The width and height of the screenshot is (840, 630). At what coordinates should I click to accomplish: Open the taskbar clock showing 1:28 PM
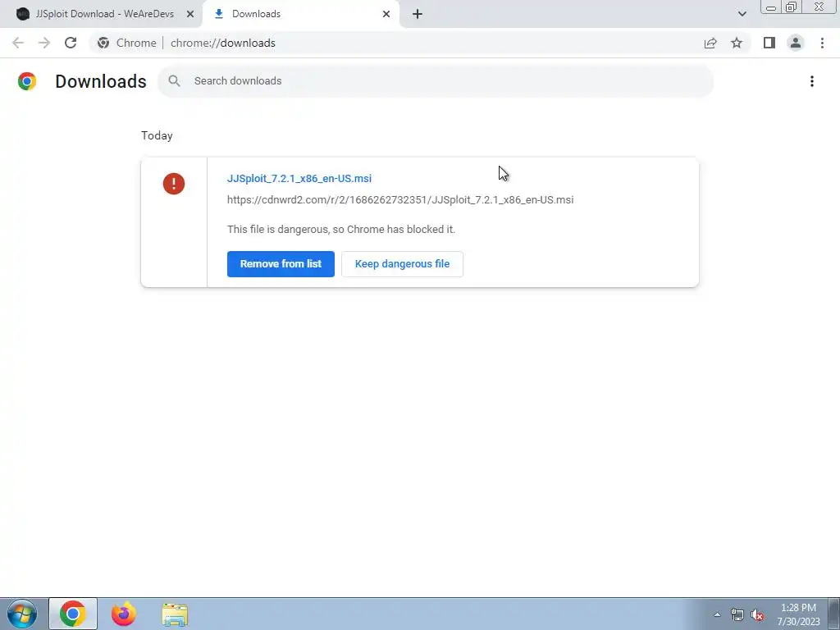798,614
